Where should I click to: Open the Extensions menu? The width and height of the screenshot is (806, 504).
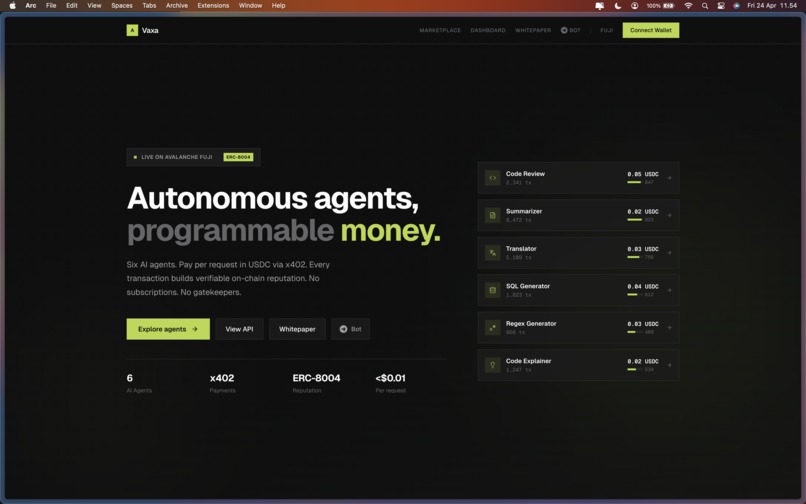(213, 6)
